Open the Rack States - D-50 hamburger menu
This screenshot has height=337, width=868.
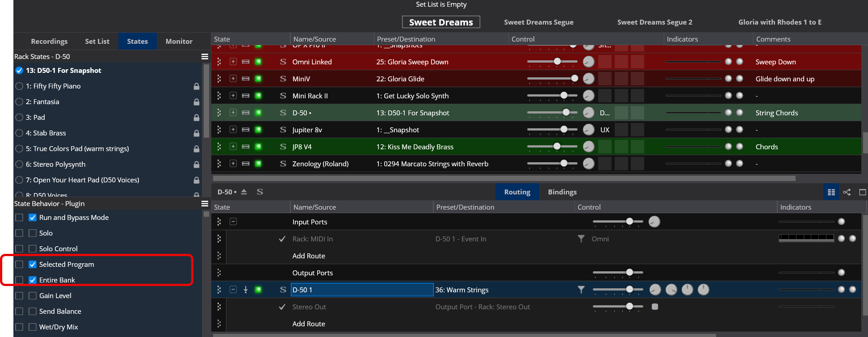tap(205, 57)
